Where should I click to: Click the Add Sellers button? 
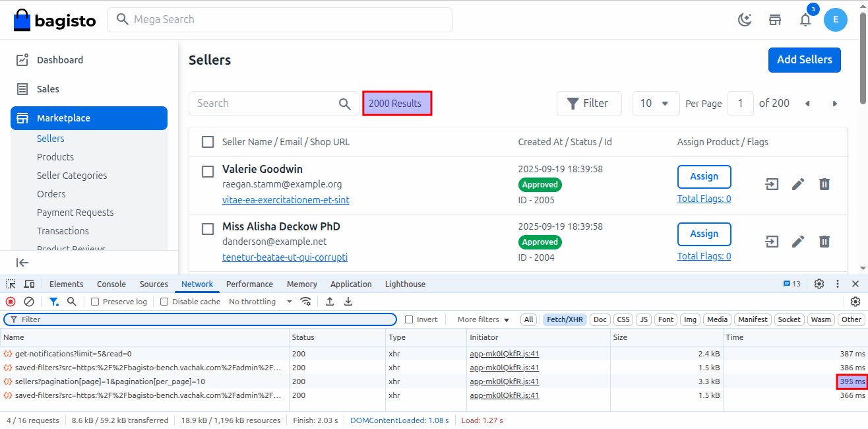pos(804,60)
